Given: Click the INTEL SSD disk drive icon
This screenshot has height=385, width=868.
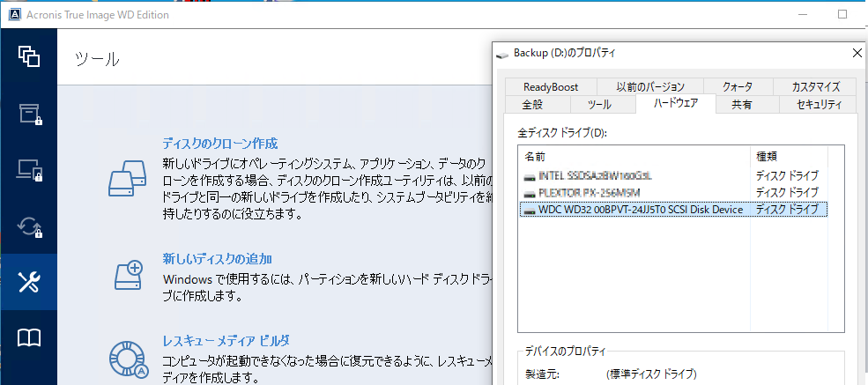Looking at the screenshot, I should point(530,176).
